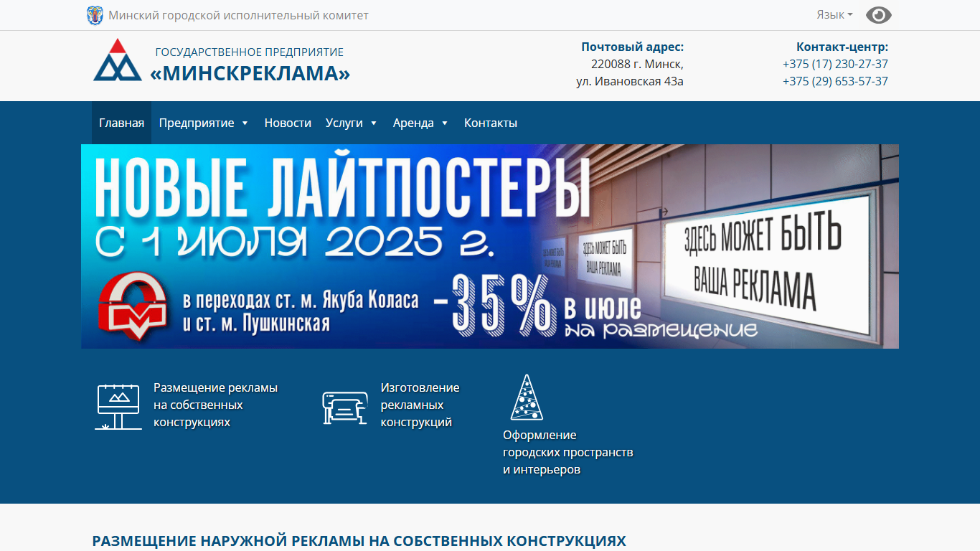Click the address line ул. Ивановская 43а

point(630,81)
